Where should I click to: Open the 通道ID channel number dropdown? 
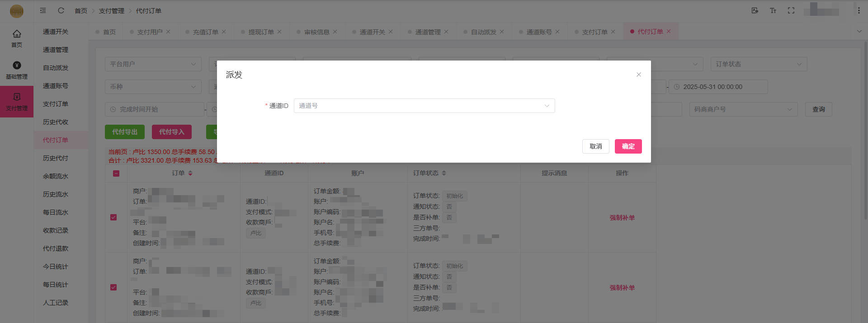coord(424,106)
